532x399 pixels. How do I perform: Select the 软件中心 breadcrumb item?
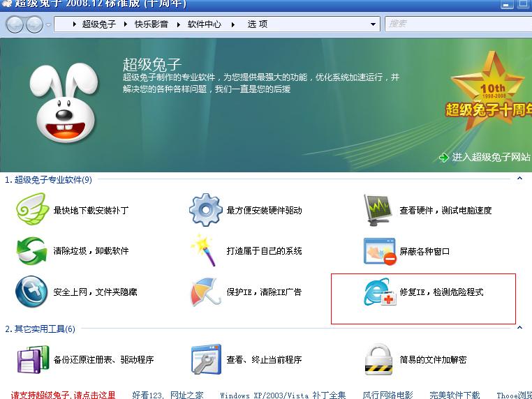pos(205,24)
